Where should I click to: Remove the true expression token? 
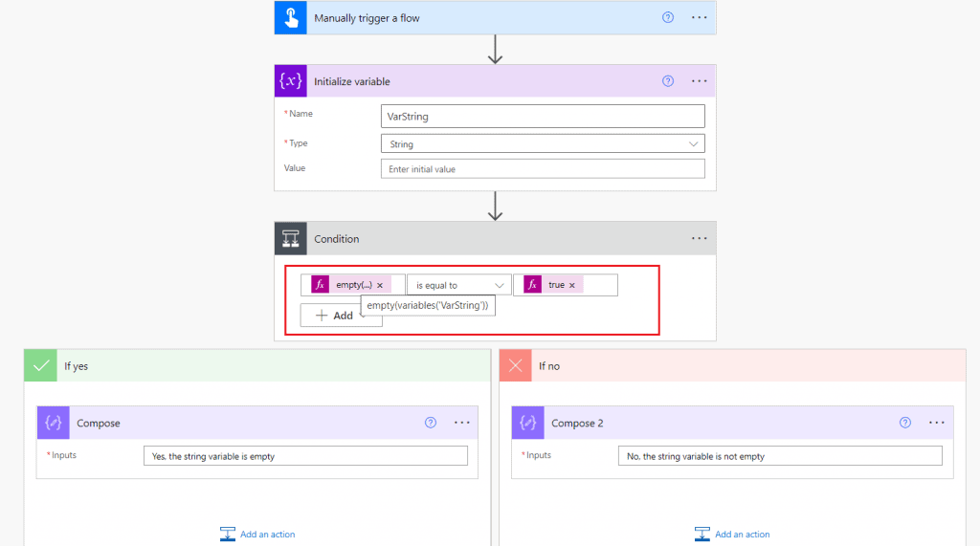(572, 285)
